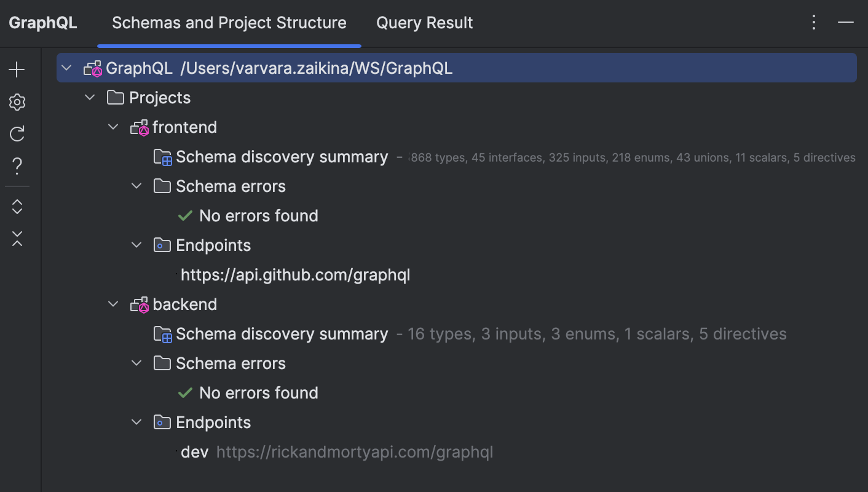
Task: Collapse Schema errors under frontend
Action: [136, 186]
